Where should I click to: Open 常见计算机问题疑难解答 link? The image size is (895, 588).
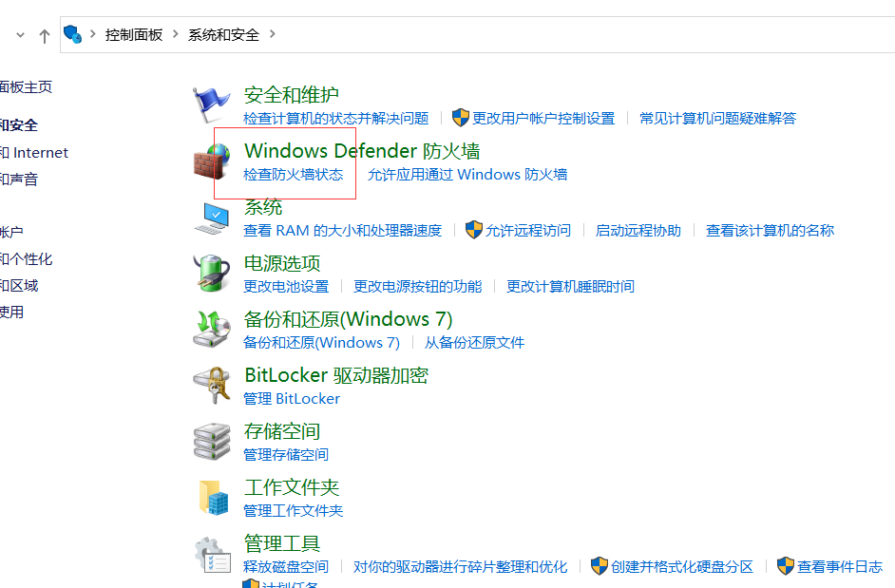717,118
